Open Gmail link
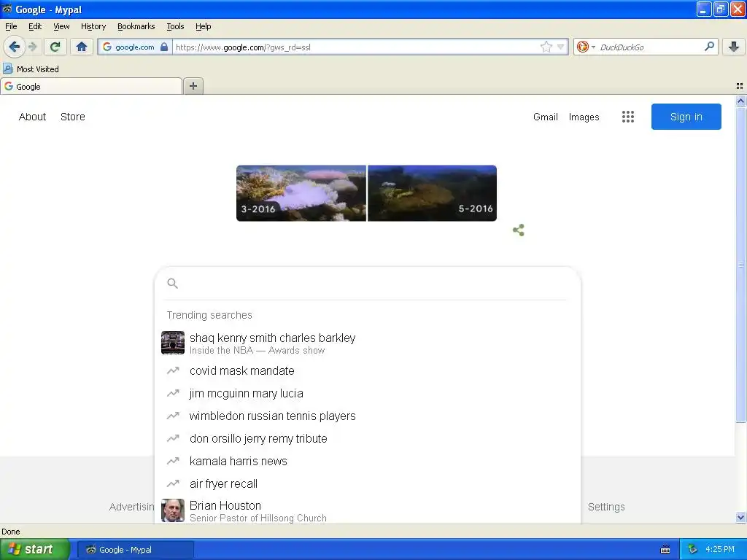This screenshot has width=747, height=560. pos(546,117)
